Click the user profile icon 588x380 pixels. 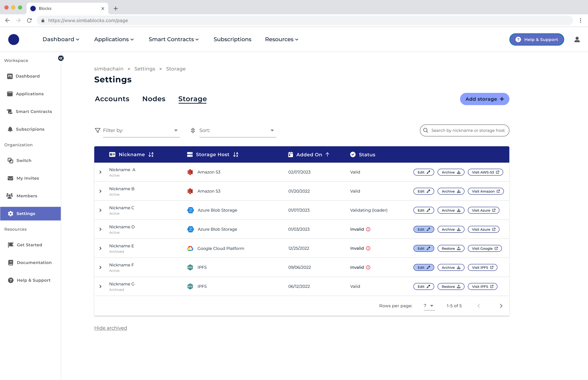coord(577,40)
